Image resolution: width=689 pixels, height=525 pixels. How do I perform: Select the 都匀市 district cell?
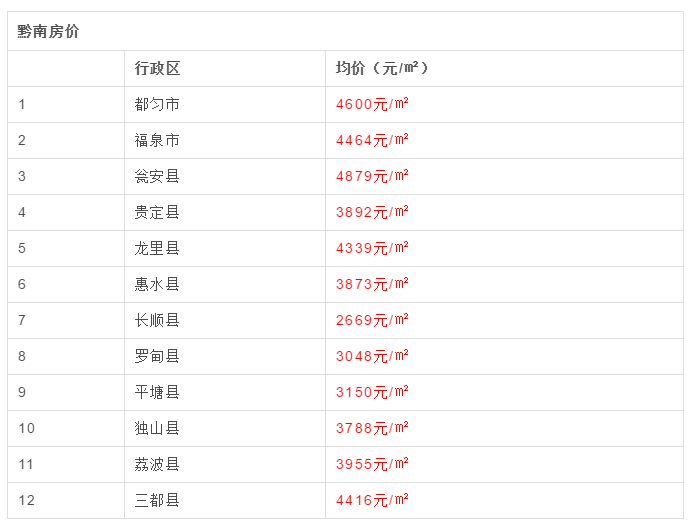click(157, 104)
